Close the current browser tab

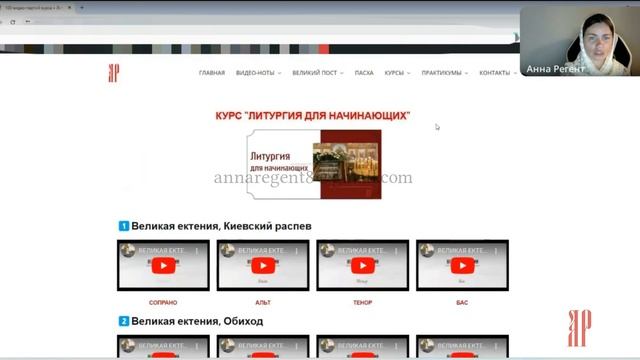[70, 7]
